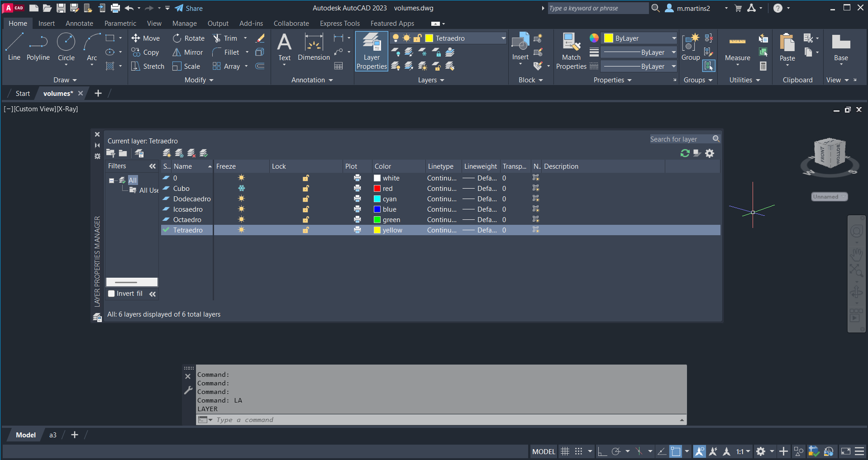Open the a3 layout tab

tap(53, 435)
